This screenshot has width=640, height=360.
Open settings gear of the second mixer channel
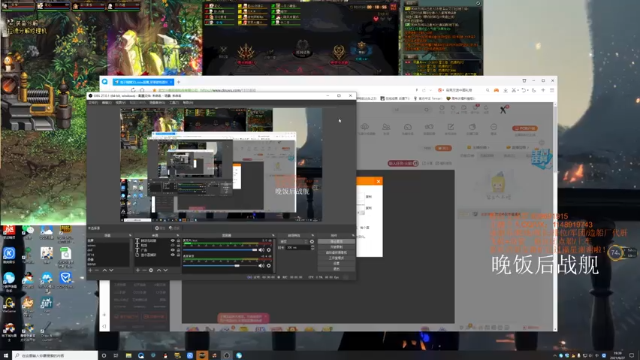coord(269,266)
